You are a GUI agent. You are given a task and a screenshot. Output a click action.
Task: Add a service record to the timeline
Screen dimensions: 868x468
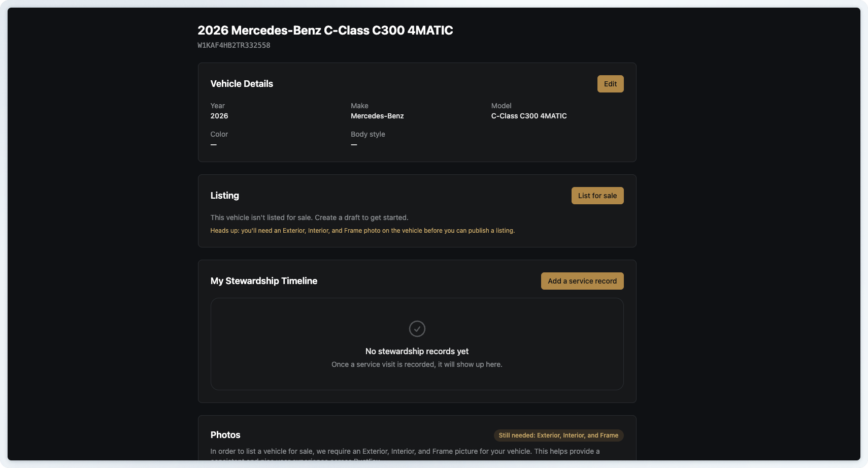(582, 281)
